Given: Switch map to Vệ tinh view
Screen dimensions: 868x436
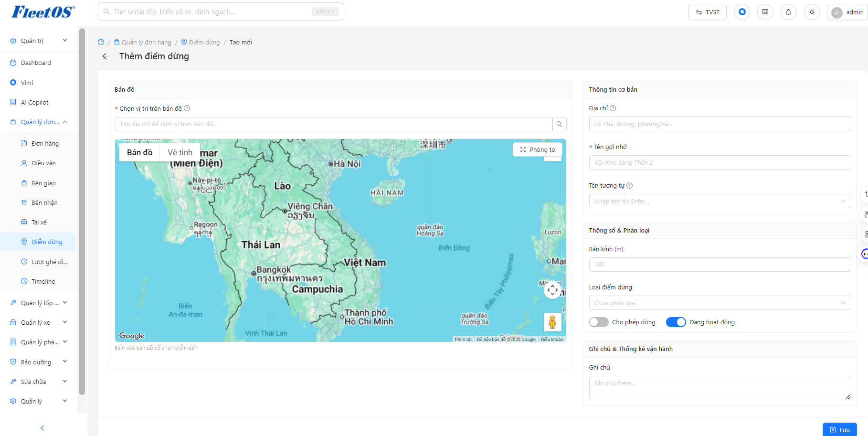Looking at the screenshot, I should [180, 152].
